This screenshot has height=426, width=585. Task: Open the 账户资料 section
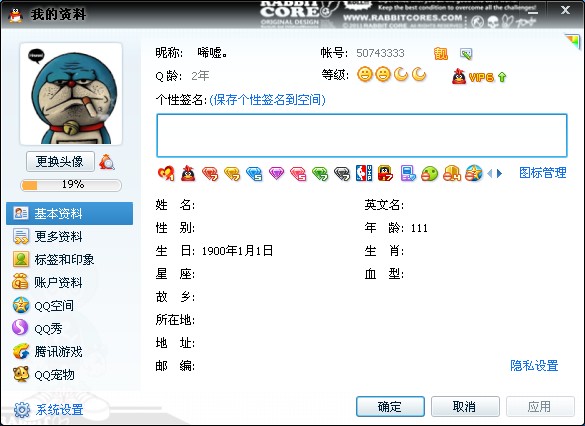(x=69, y=282)
